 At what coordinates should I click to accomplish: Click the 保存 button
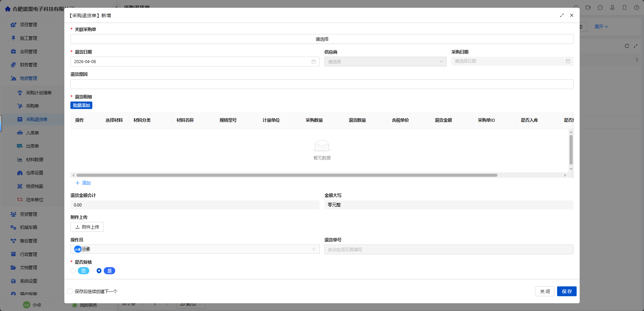pyautogui.click(x=567, y=291)
